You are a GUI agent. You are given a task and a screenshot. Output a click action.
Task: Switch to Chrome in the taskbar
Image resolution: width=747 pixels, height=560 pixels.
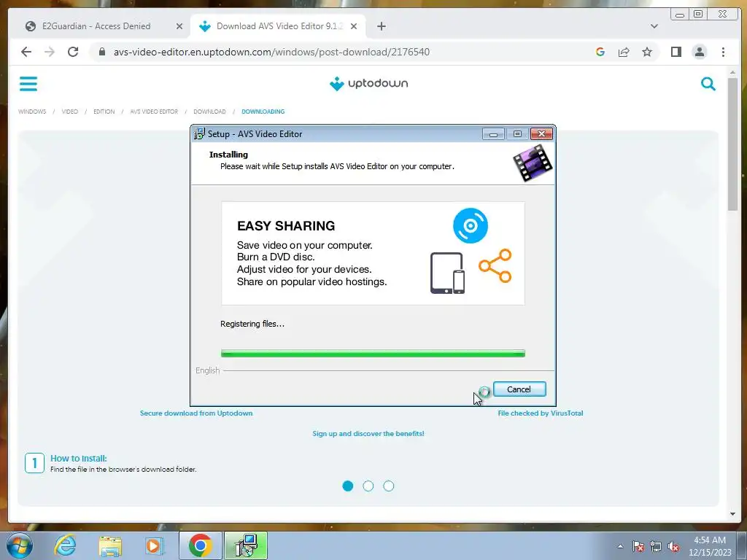[200, 545]
